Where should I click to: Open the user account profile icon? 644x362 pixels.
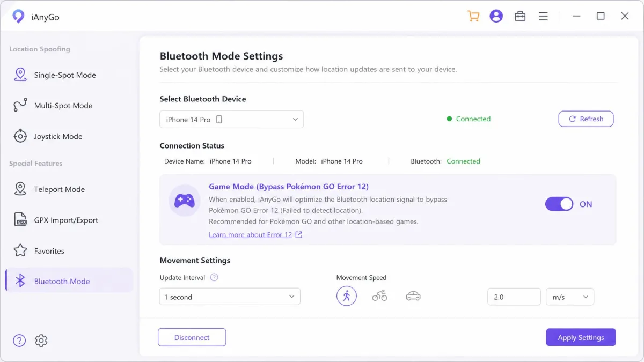[x=496, y=16]
